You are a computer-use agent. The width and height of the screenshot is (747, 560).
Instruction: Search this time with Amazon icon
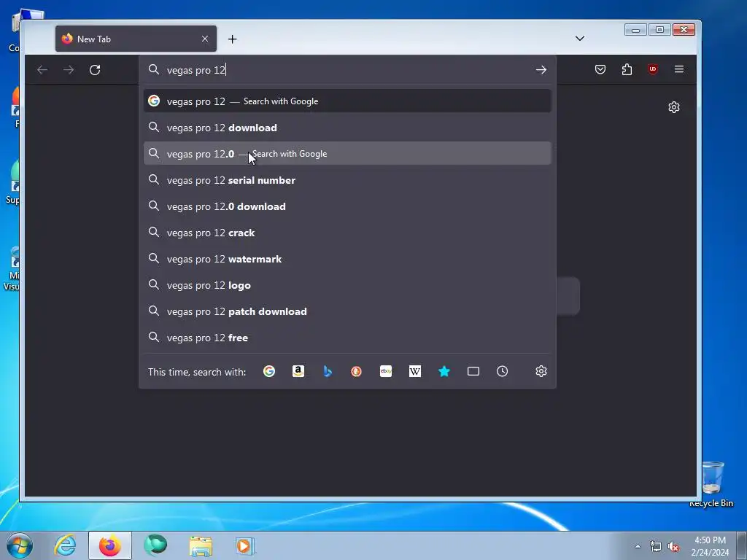[x=298, y=371]
